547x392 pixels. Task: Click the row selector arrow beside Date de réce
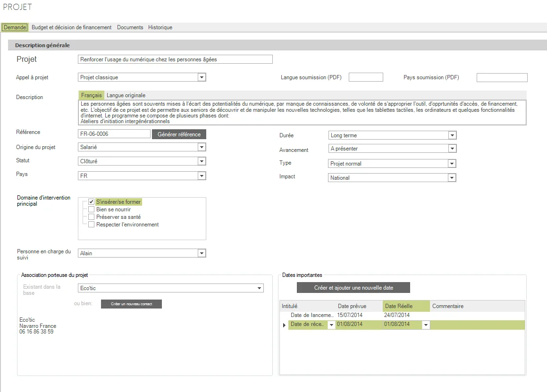coord(284,325)
